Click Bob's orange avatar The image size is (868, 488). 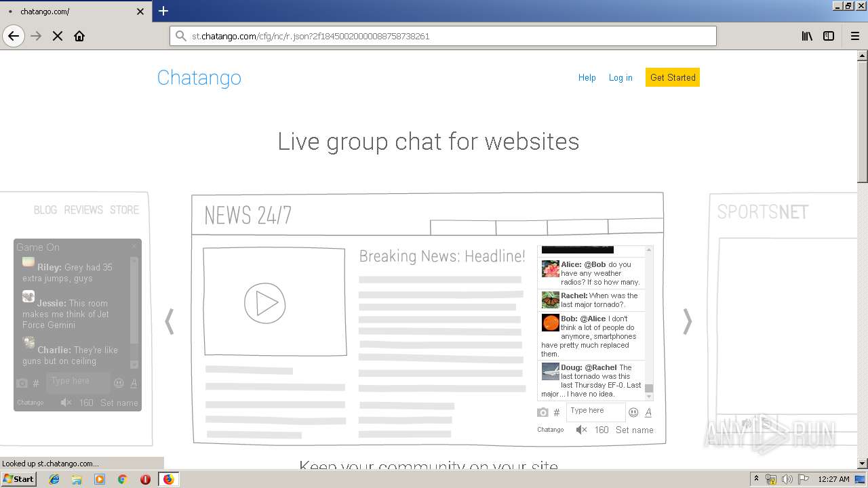[x=550, y=323]
